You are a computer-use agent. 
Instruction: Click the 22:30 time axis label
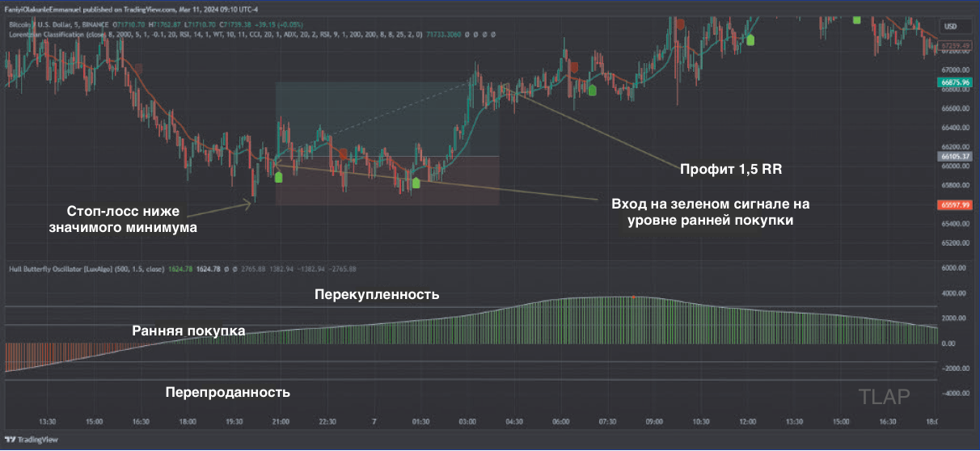coord(327,421)
